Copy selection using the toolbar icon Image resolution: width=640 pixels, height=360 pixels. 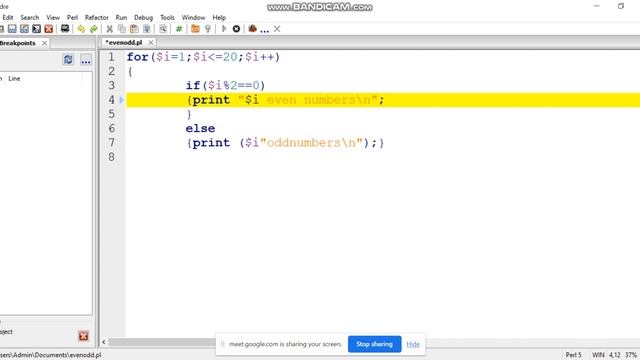point(122,29)
